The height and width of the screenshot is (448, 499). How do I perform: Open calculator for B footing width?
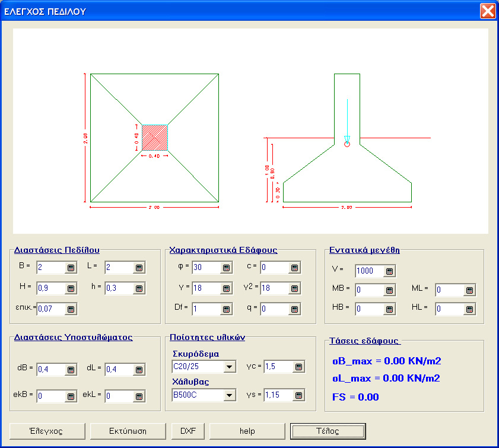tap(71, 268)
